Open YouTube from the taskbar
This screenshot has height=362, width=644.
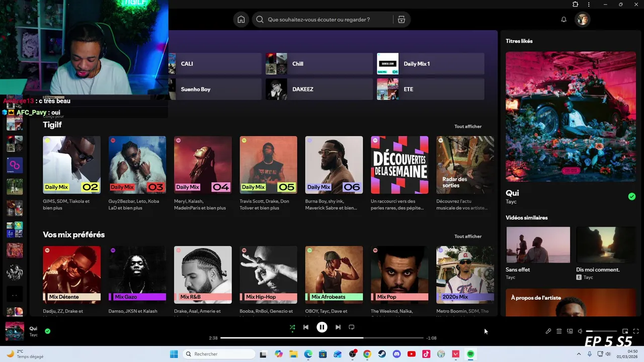pos(412,354)
